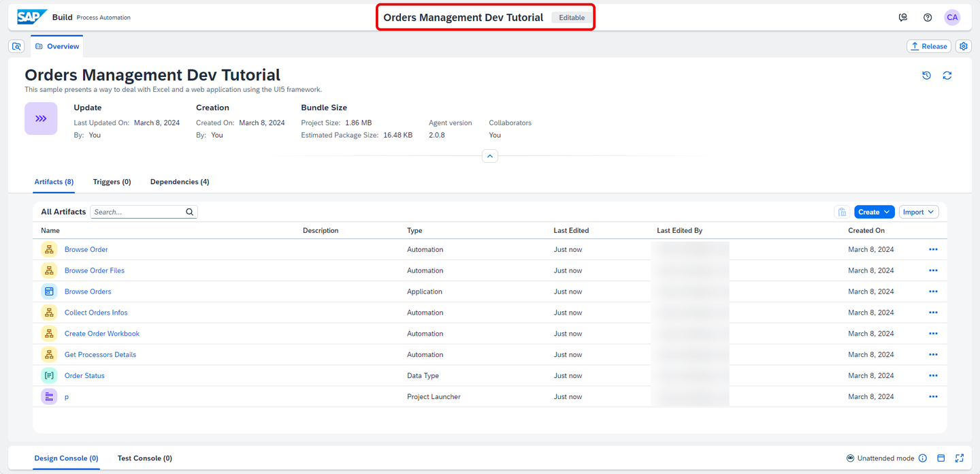Click the Editable status badge

572,18
